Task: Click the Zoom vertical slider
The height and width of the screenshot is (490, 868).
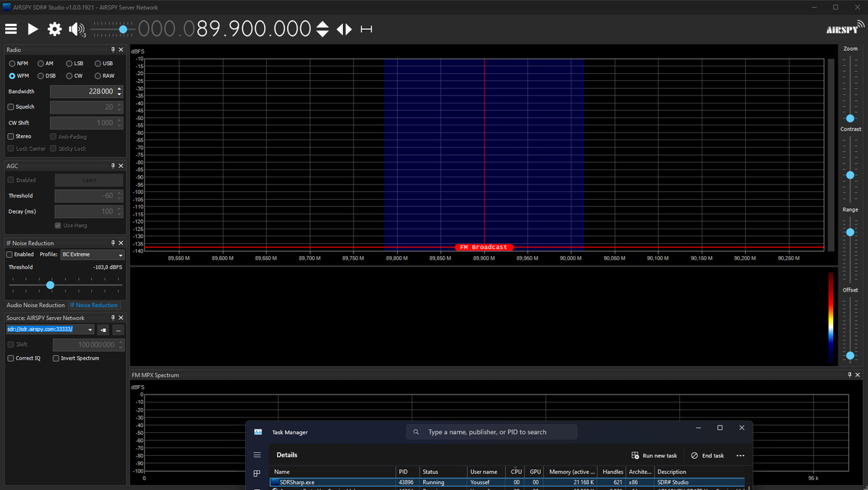Action: (x=850, y=90)
